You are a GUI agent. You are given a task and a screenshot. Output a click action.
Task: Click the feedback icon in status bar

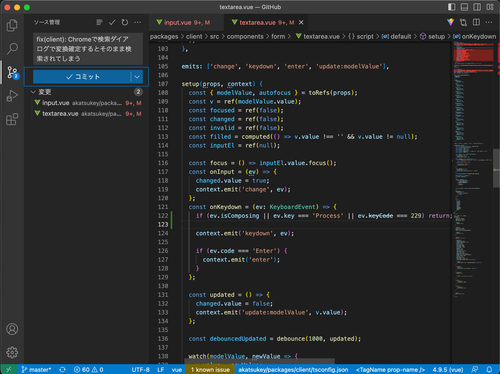click(x=475, y=369)
